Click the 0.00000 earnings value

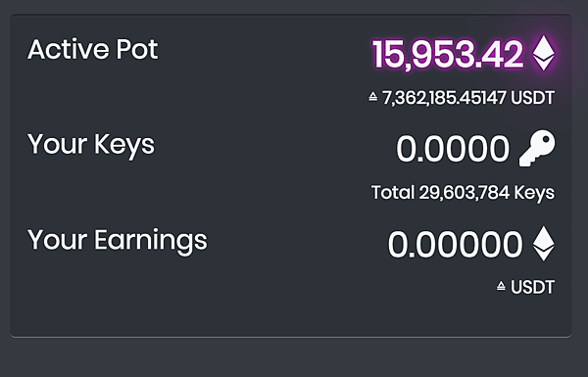(455, 245)
